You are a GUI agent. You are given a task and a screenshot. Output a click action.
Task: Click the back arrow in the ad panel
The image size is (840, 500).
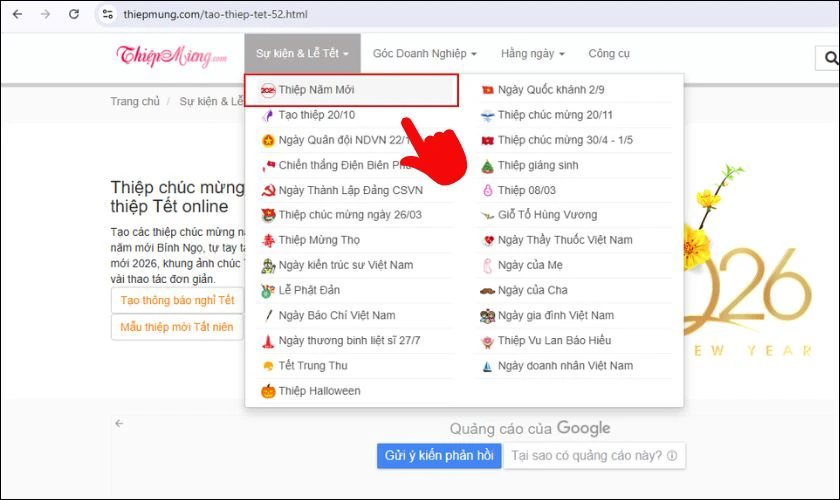(119, 423)
